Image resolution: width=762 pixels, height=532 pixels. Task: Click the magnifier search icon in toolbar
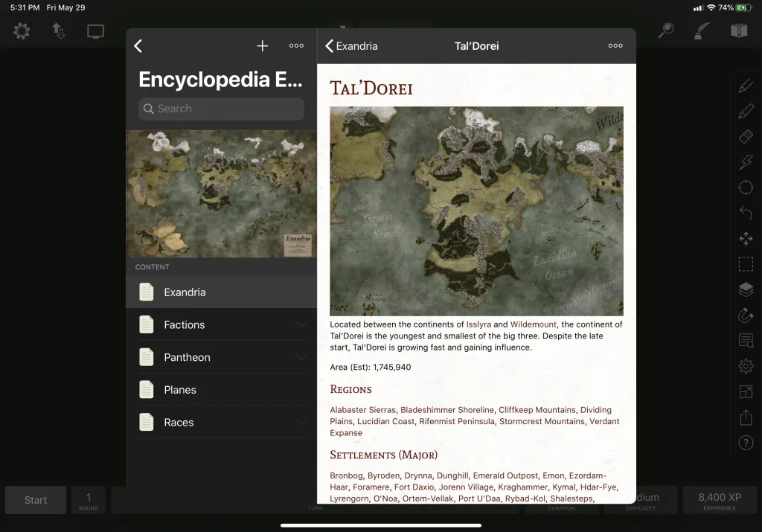click(x=665, y=31)
